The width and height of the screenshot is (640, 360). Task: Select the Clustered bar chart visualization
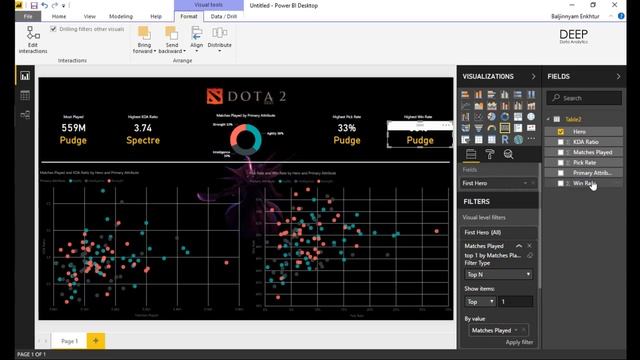[x=491, y=95]
